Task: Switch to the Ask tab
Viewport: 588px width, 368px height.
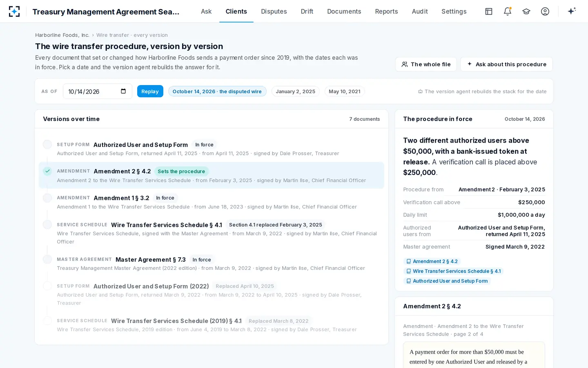Action: click(206, 11)
